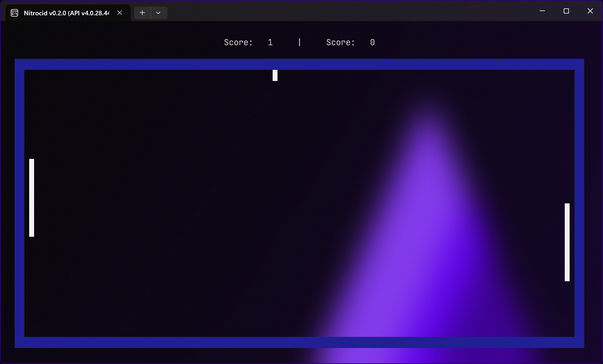Click the right "Score:" label

pos(340,42)
